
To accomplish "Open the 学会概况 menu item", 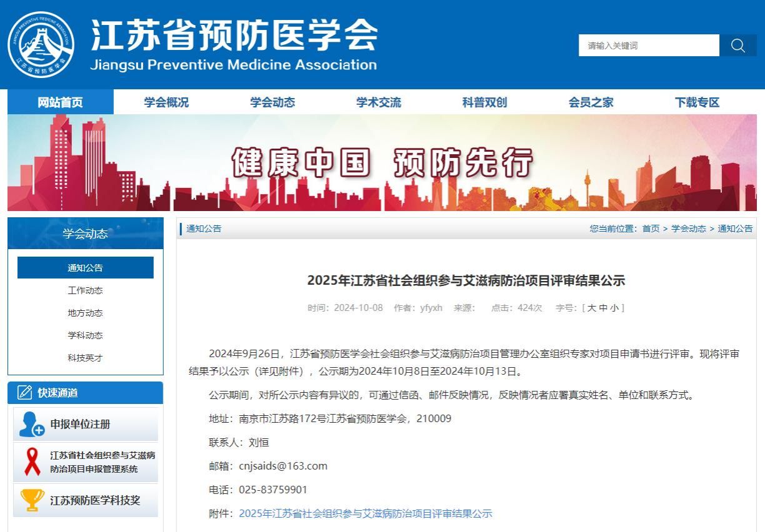I will pos(166,102).
